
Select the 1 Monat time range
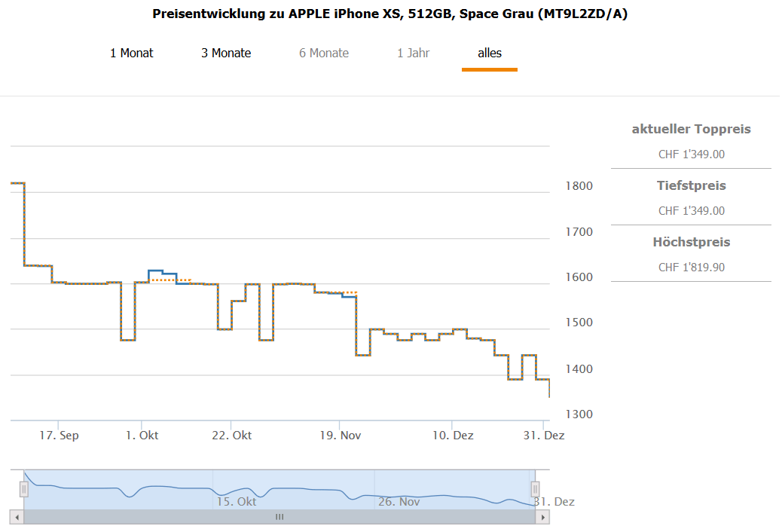coord(132,53)
